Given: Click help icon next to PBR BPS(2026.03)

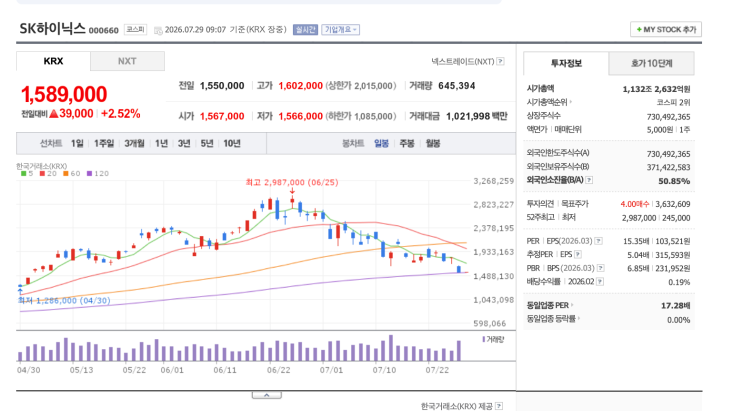Looking at the screenshot, I should pos(600,268).
